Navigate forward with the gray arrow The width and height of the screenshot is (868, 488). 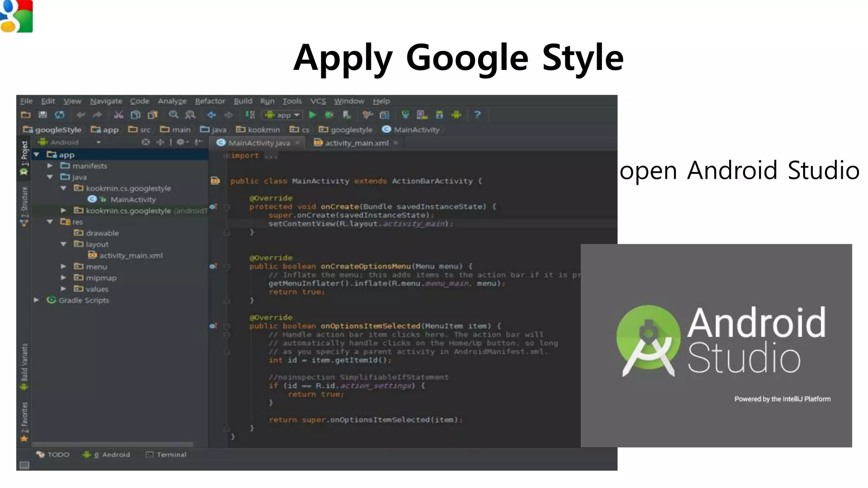[x=228, y=115]
